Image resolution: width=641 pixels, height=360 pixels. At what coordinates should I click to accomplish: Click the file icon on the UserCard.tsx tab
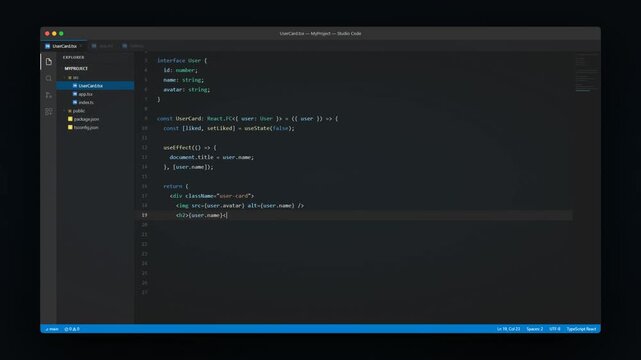coord(47,46)
